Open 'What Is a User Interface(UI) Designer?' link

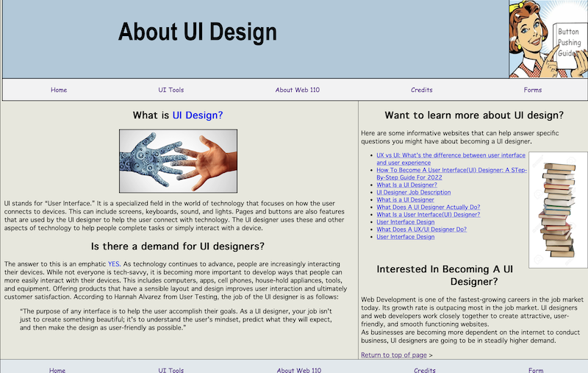pos(428,214)
